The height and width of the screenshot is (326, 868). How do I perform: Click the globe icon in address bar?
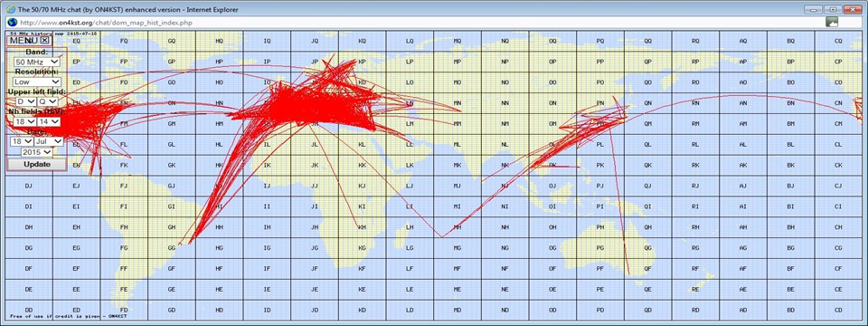click(x=11, y=22)
